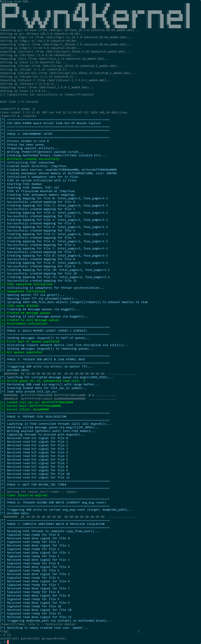The width and height of the screenshot is (201, 644).
Task: Click 'Scanning leaked data for init_ipc_ns symbol...' line
Action: pyautogui.click(x=43, y=388)
